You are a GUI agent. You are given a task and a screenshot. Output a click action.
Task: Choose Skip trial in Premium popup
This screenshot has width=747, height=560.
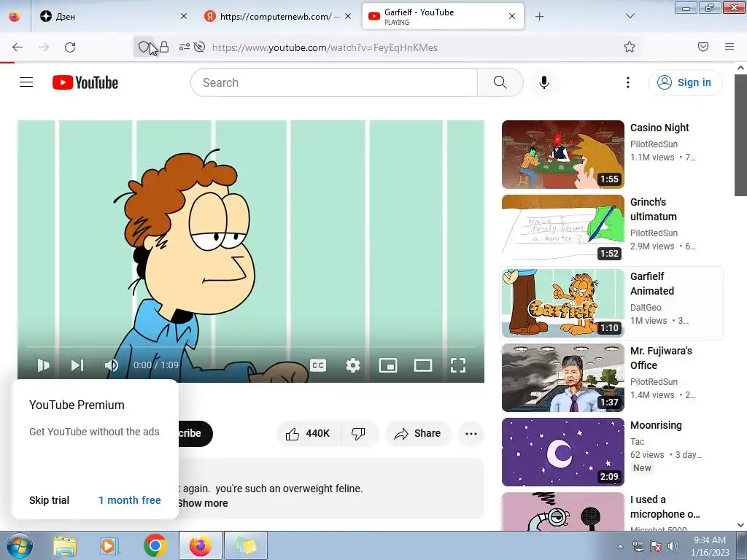(x=49, y=500)
